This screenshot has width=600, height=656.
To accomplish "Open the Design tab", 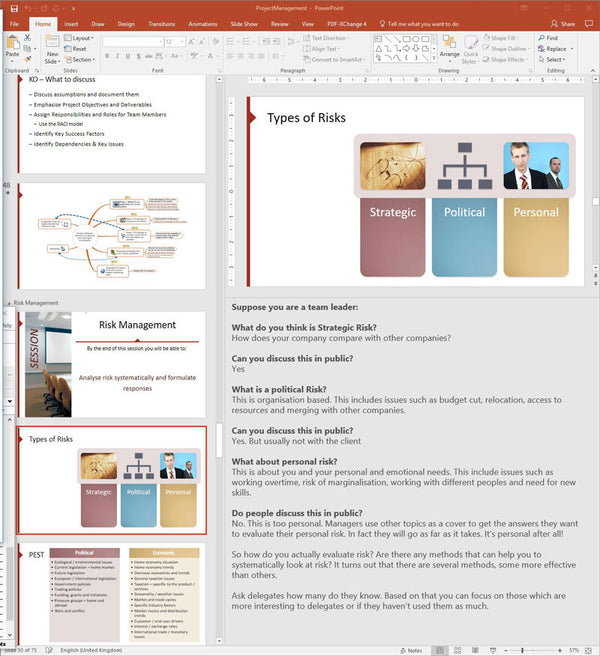I will 126,24.
